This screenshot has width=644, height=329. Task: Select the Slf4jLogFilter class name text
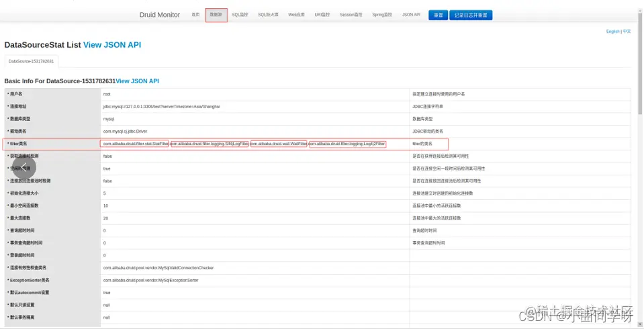(x=210, y=144)
